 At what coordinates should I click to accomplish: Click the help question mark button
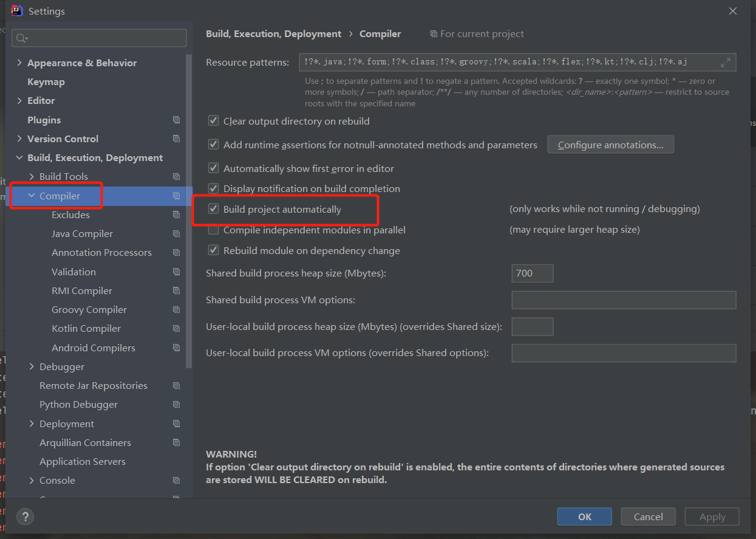point(25,517)
